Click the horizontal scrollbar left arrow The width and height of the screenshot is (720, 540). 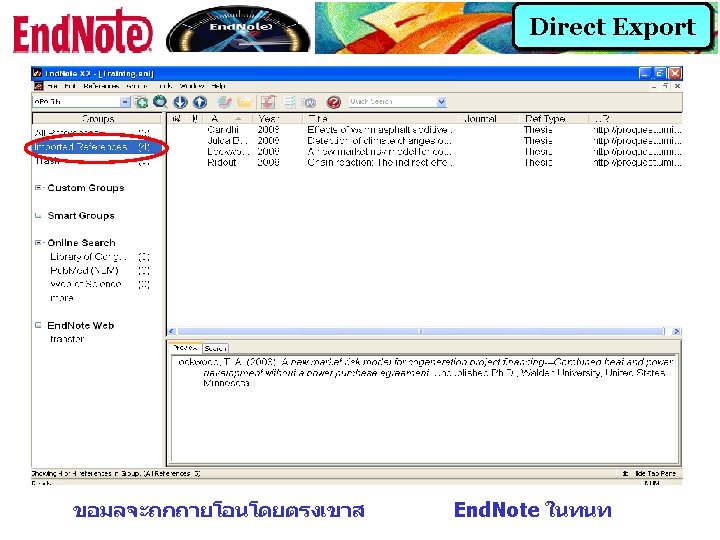pos(172,331)
